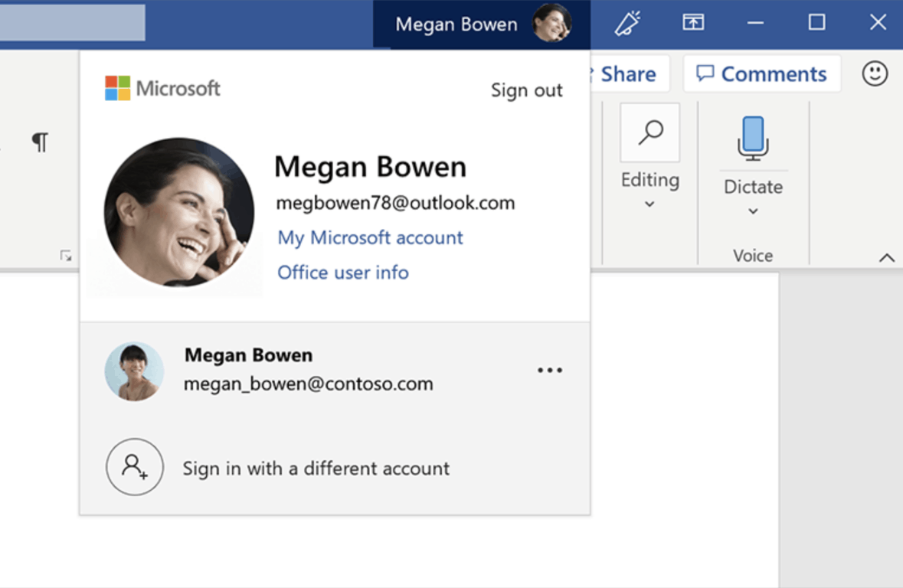The width and height of the screenshot is (903, 588).
Task: Click the add-person icon for different account
Action: coord(135,467)
